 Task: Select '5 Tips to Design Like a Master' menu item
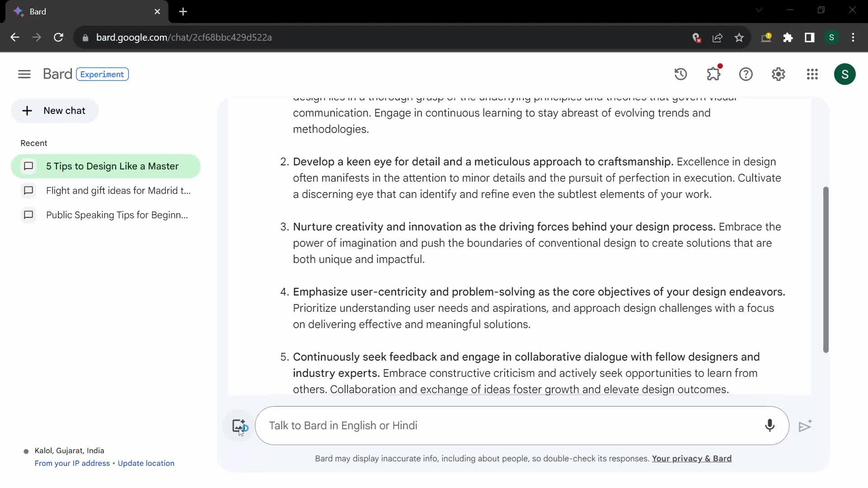tap(112, 166)
